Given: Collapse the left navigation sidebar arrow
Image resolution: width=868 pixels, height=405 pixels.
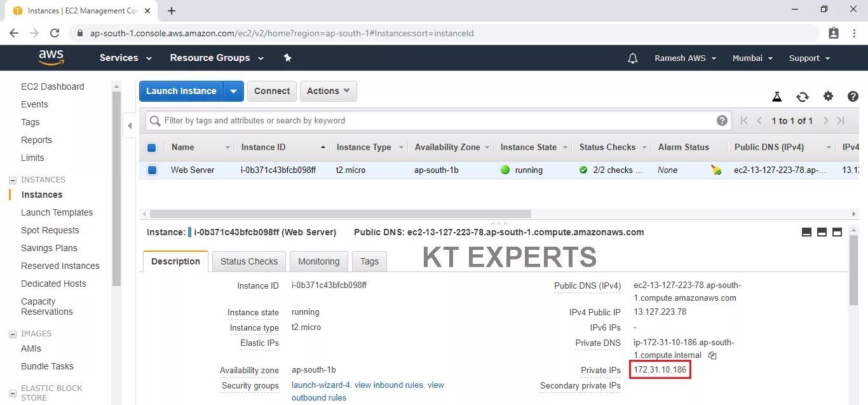Looking at the screenshot, I should point(130,125).
